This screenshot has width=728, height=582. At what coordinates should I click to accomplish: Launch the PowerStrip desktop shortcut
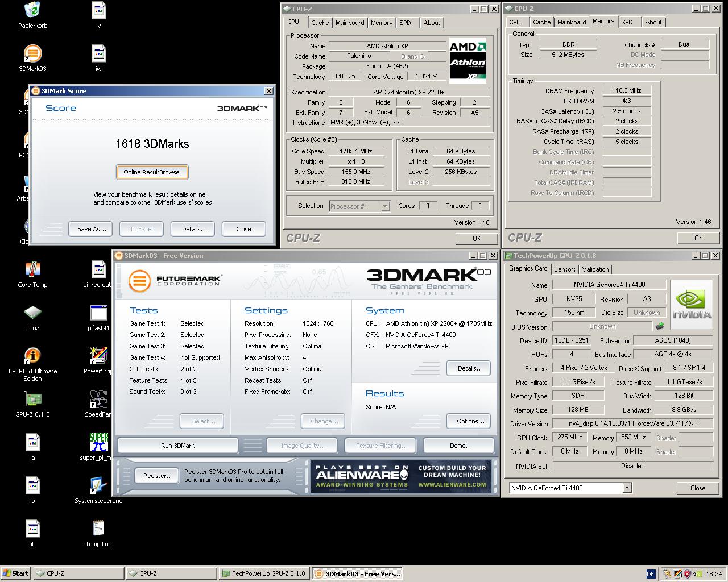pos(98,356)
